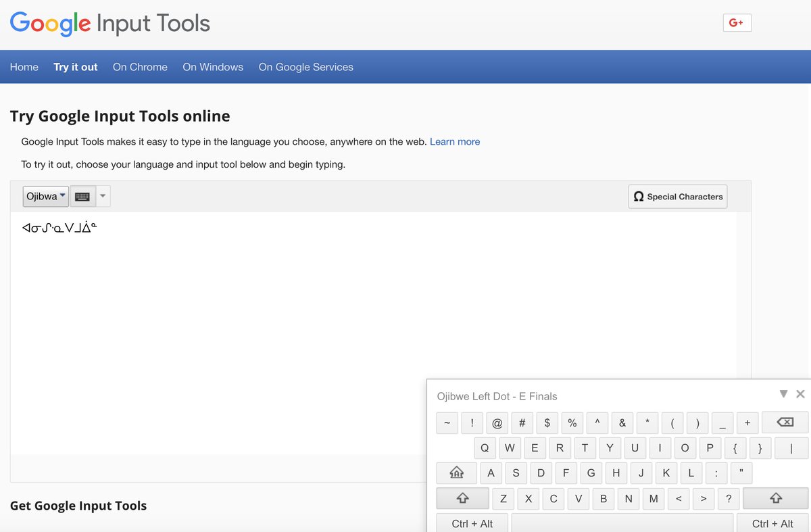Viewport: 811px width, 532px height.
Task: Activate the left Shift key
Action: (x=462, y=498)
